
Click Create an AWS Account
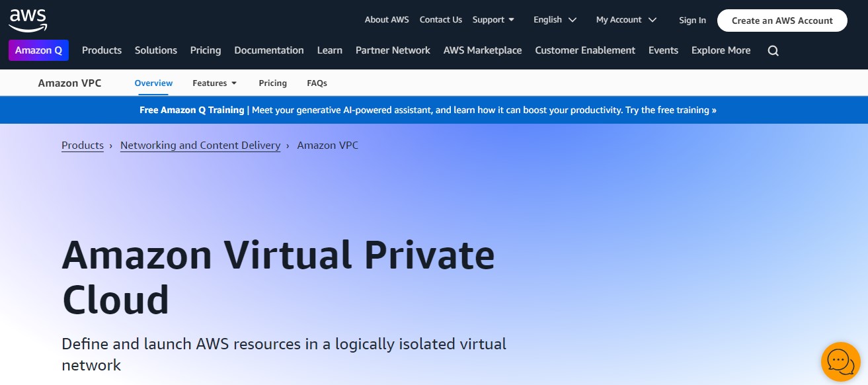[782, 21]
